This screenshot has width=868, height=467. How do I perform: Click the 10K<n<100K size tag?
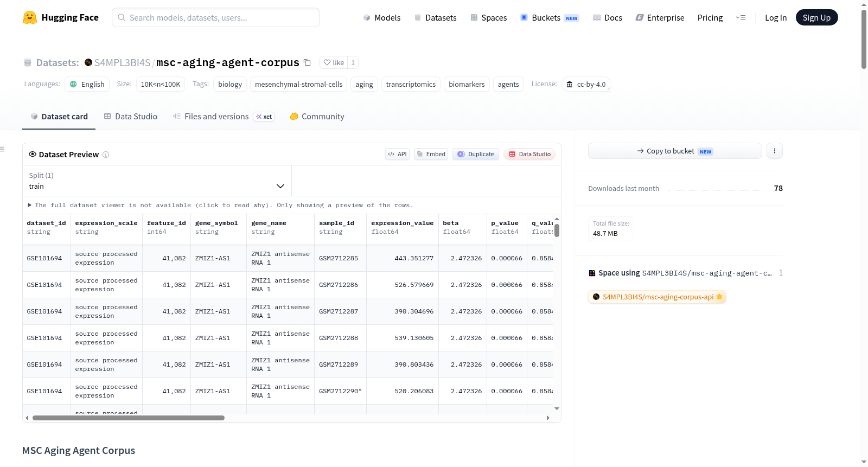[161, 84]
